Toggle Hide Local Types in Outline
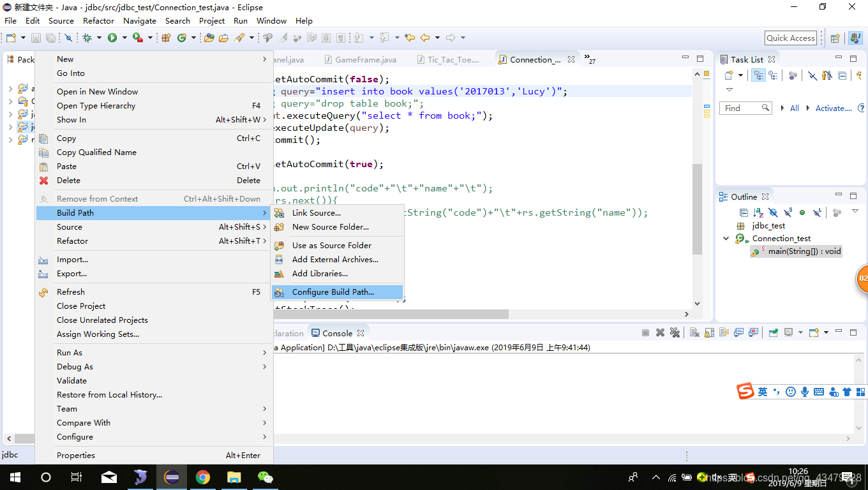The image size is (868, 490). pos(817,212)
